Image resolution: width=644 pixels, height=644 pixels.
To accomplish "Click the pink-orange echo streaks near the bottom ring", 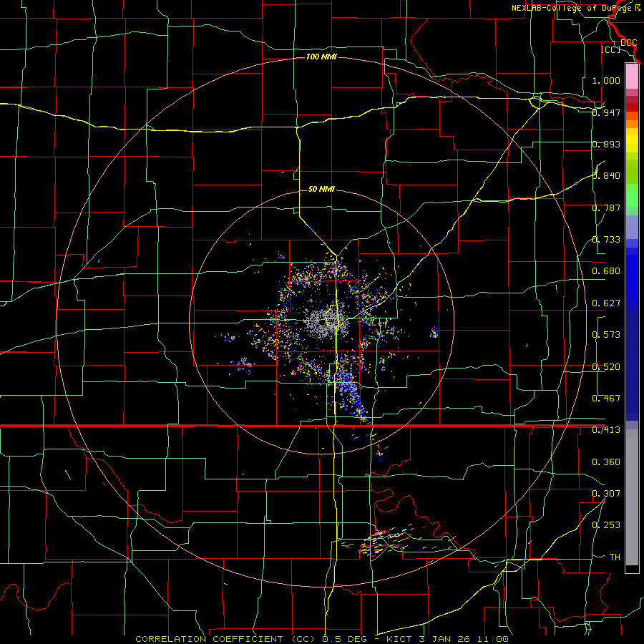I will (386, 540).
